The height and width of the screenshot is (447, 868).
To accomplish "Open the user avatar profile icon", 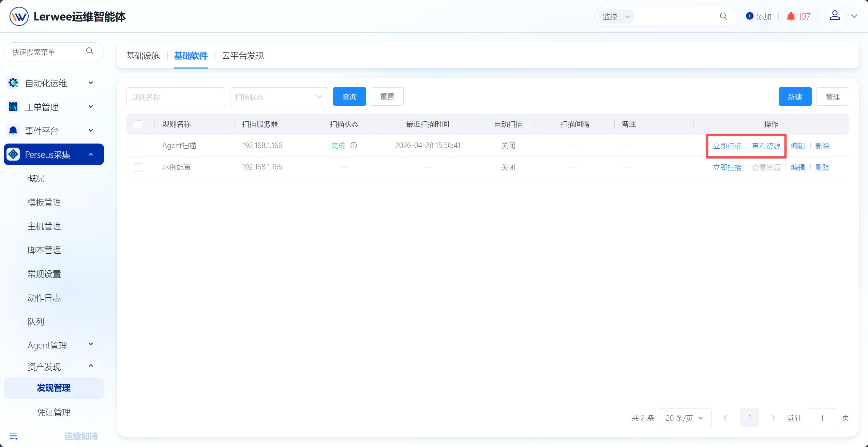I will tap(835, 16).
